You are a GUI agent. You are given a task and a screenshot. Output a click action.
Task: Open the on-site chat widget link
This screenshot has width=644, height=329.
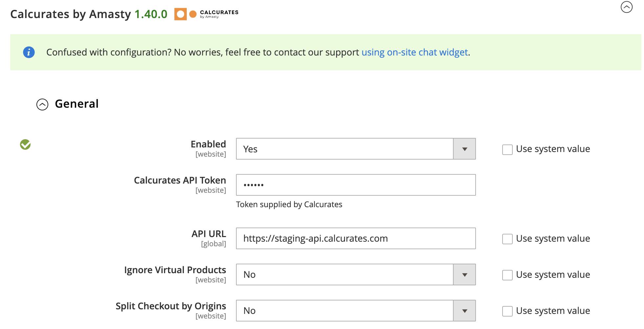click(415, 52)
